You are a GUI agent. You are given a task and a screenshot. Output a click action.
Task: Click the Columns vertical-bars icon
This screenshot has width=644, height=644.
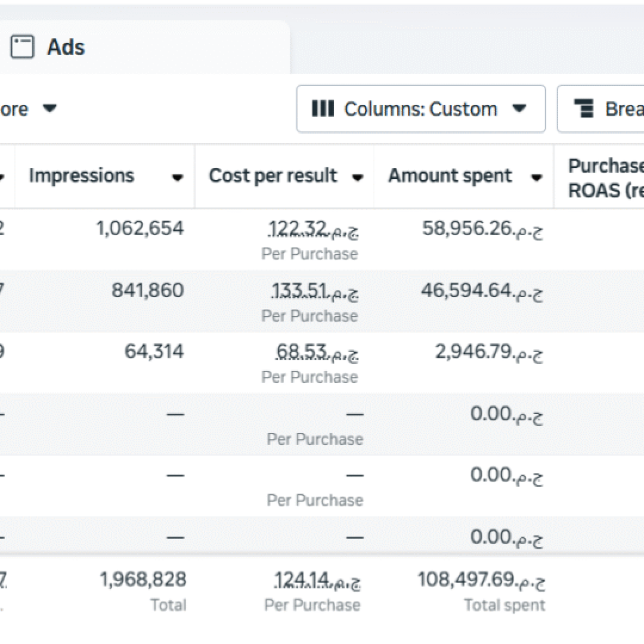pyautogui.click(x=324, y=108)
